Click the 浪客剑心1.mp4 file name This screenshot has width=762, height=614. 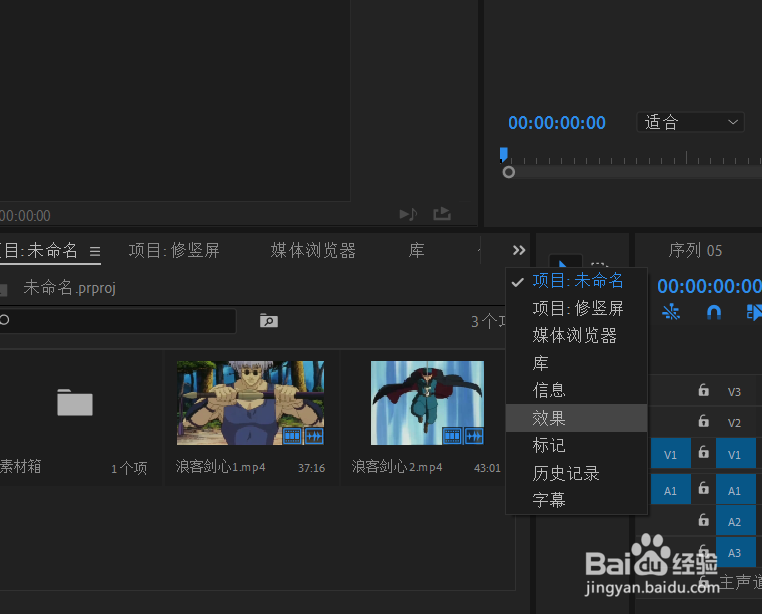click(221, 467)
